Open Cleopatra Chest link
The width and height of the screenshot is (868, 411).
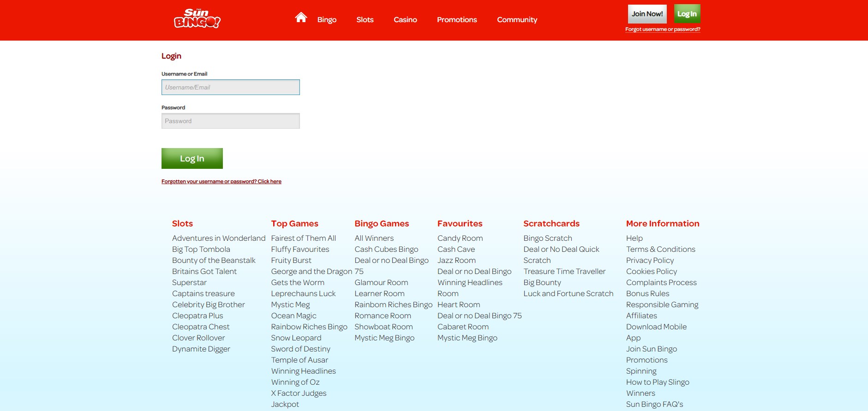(x=201, y=327)
